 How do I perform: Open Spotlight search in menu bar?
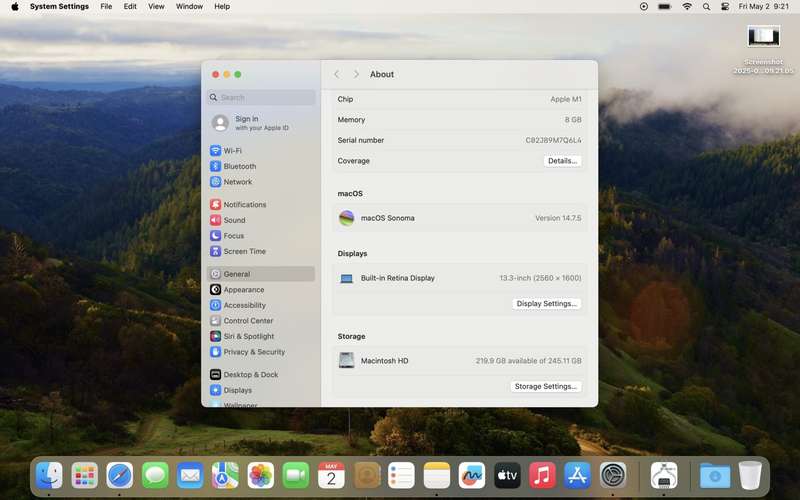point(706,7)
